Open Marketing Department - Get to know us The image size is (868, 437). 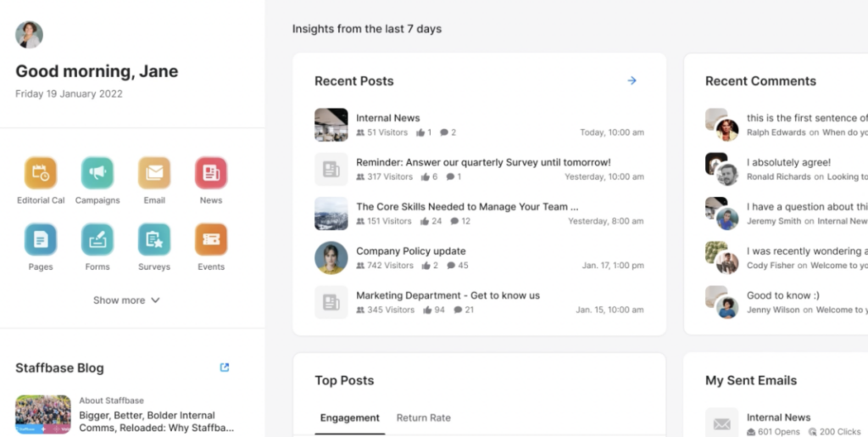pyautogui.click(x=448, y=295)
